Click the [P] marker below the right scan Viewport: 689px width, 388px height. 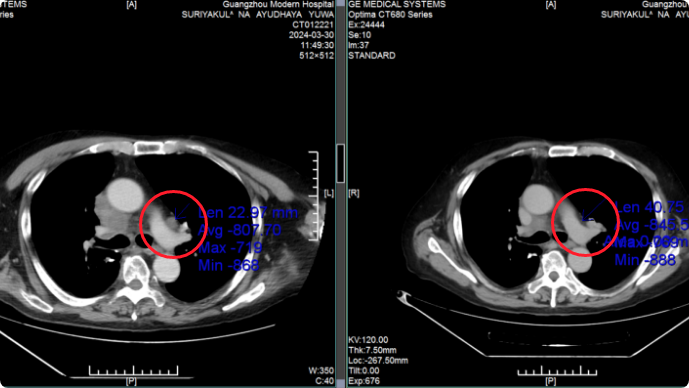click(551, 381)
